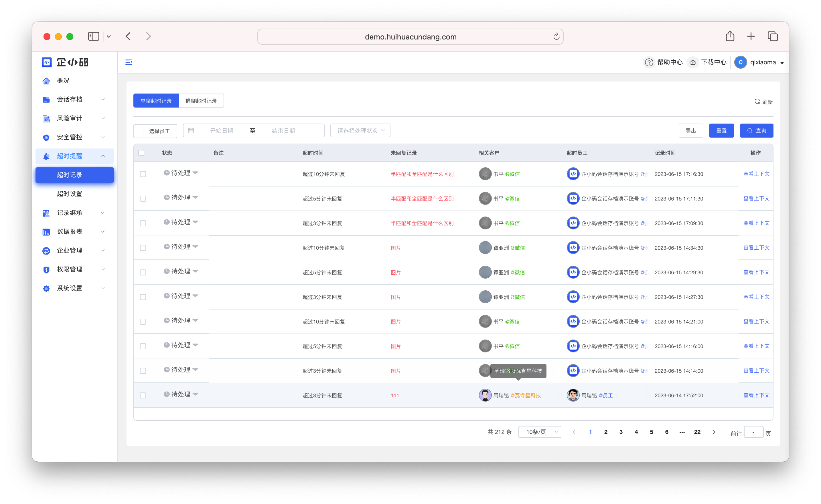Click 查看上下文 for the 17:16:30 row
This screenshot has height=504, width=821.
pyautogui.click(x=756, y=174)
